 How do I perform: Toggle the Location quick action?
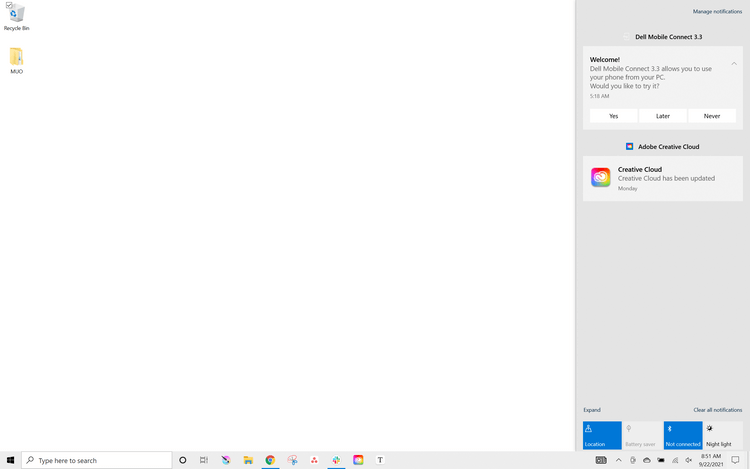coord(602,435)
